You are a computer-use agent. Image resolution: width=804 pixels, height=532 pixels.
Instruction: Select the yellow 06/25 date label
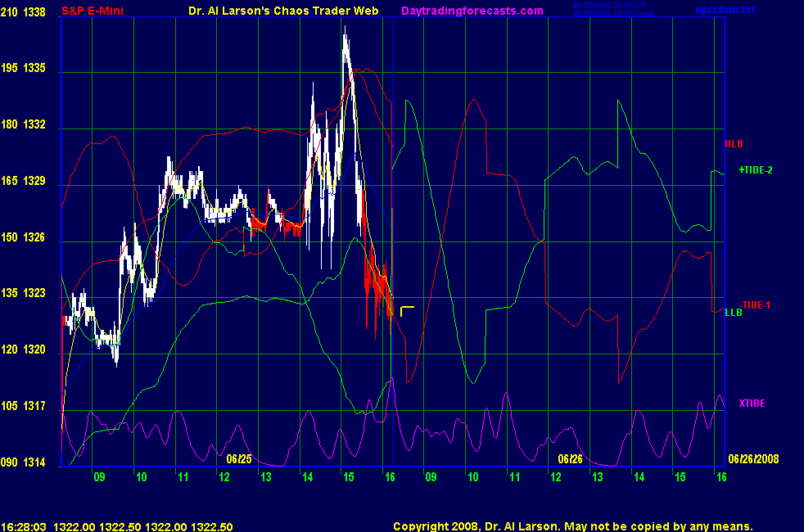pos(239,458)
